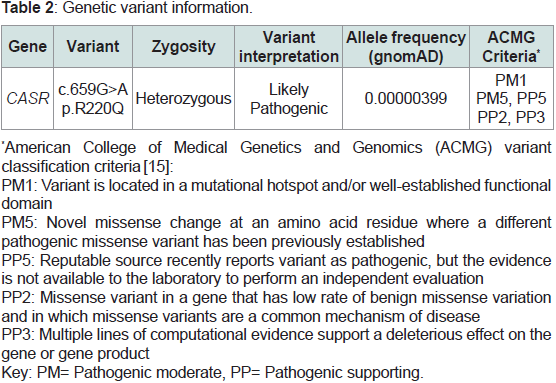Click the Variant interpretation header cell
Image resolution: width=556 pixels, height=383 pixels.
click(x=289, y=46)
